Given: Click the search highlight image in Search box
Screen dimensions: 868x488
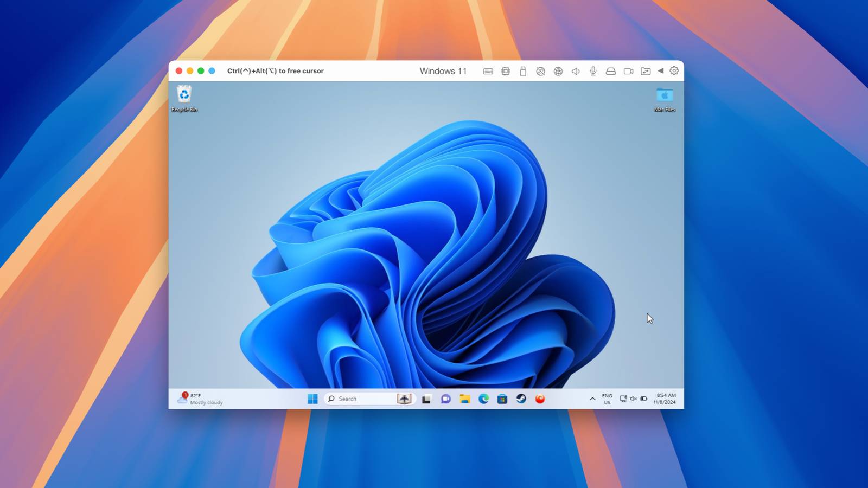Looking at the screenshot, I should tap(404, 399).
